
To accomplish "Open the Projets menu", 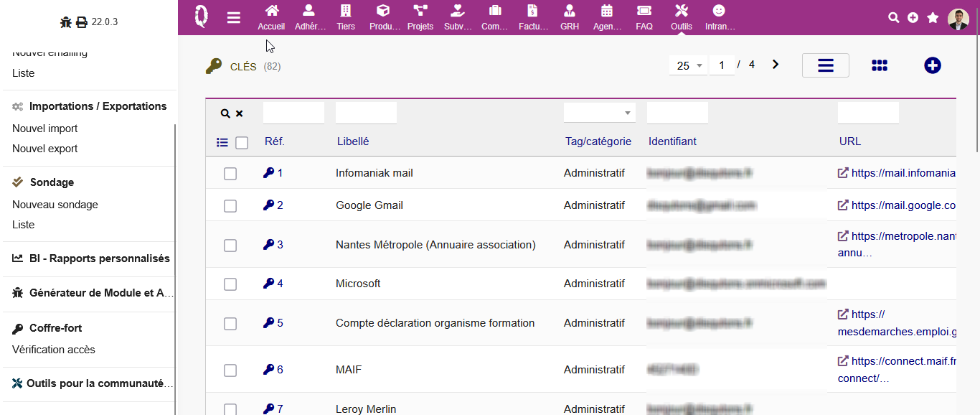I will point(420,18).
